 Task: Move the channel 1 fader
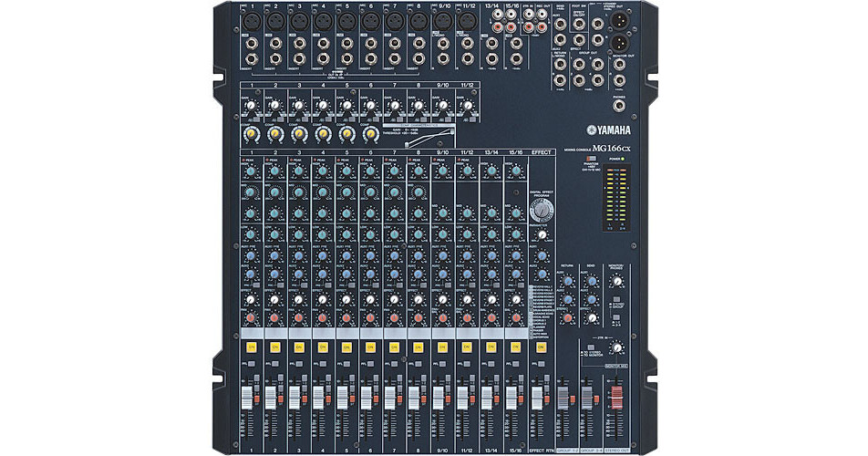tap(246, 398)
